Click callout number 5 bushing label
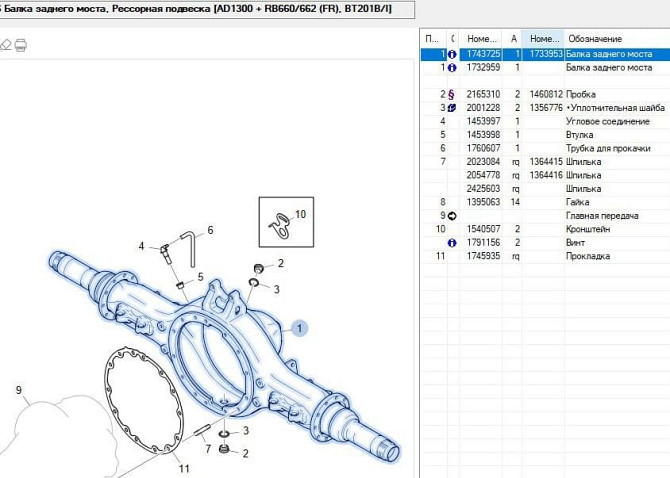670x478 pixels. 200,278
